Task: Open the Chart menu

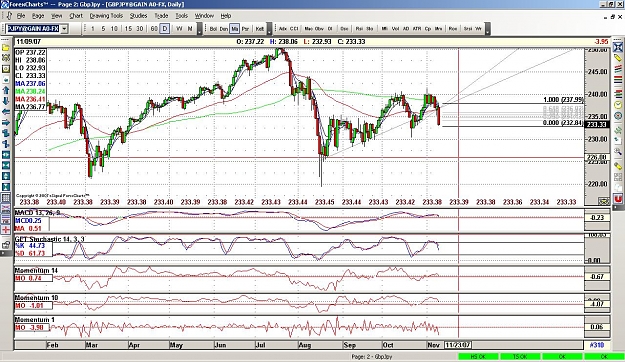Action: pyautogui.click(x=76, y=16)
